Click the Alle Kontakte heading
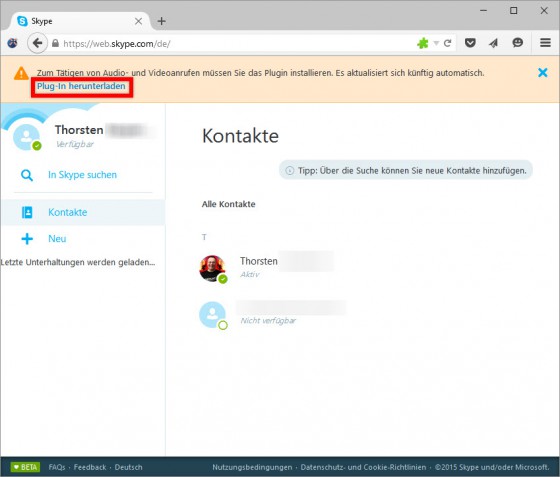 pyautogui.click(x=229, y=204)
